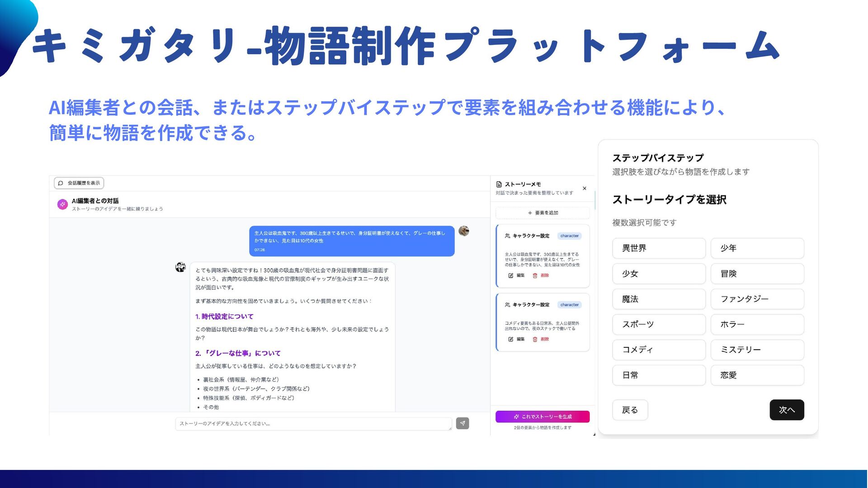
Task: Click the 会話履歴を表示 chat bubble icon
Action: coord(61,183)
